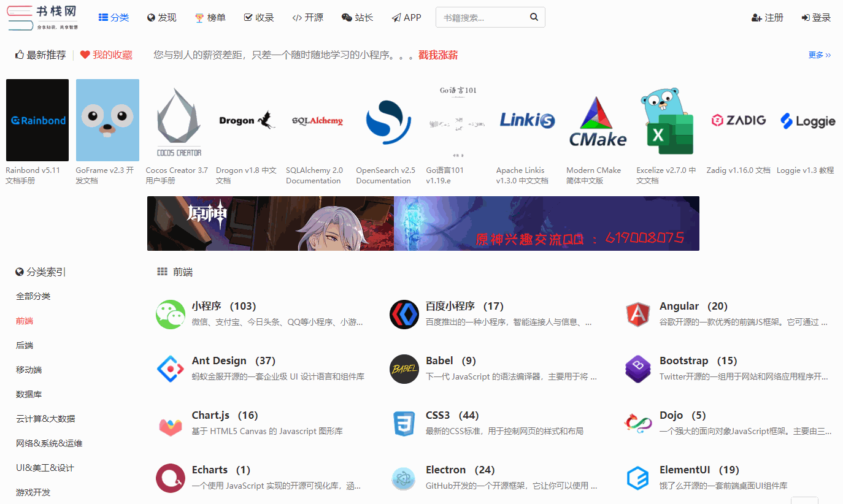843x504 pixels.
Task: Click the search magnifier icon
Action: (x=533, y=17)
